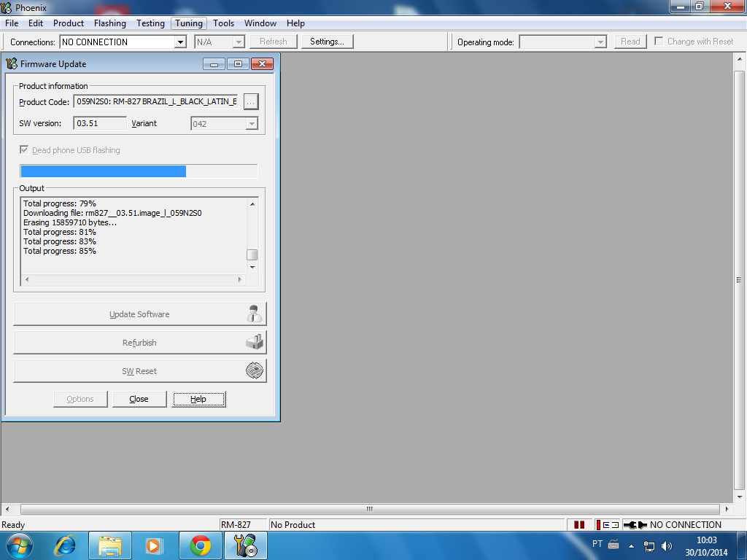Click Total progress: 85% output line

point(60,251)
